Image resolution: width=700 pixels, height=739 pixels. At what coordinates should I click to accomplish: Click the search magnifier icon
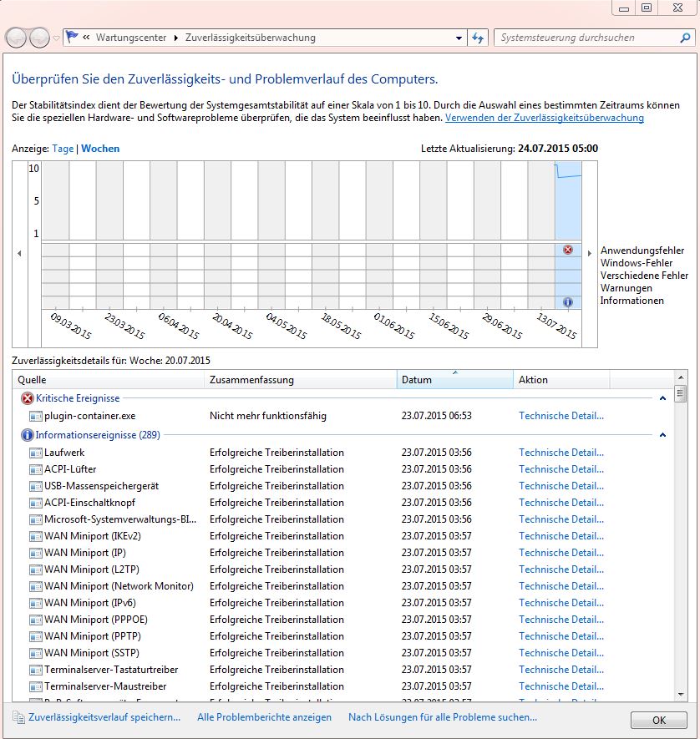685,38
